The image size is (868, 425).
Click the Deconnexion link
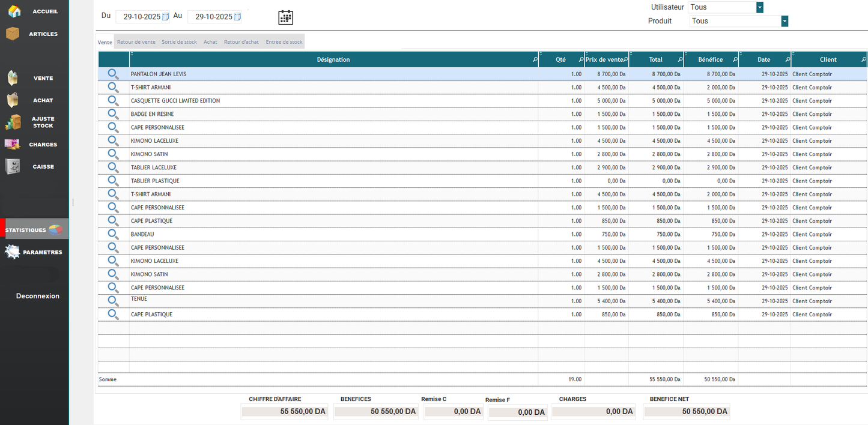pos(38,295)
